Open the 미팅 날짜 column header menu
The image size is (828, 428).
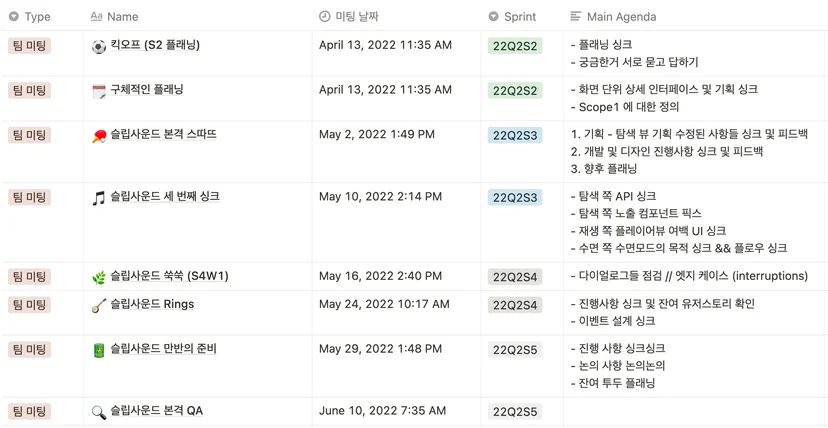349,17
